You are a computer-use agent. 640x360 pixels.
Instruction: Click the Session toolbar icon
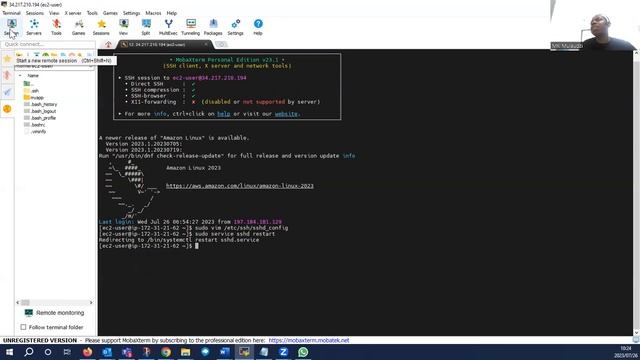11,27
